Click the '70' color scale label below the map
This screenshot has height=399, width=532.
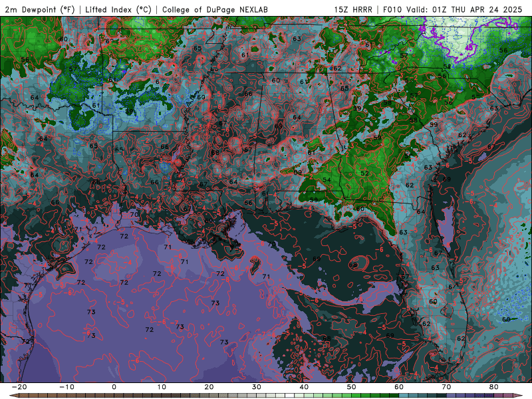[446, 387]
